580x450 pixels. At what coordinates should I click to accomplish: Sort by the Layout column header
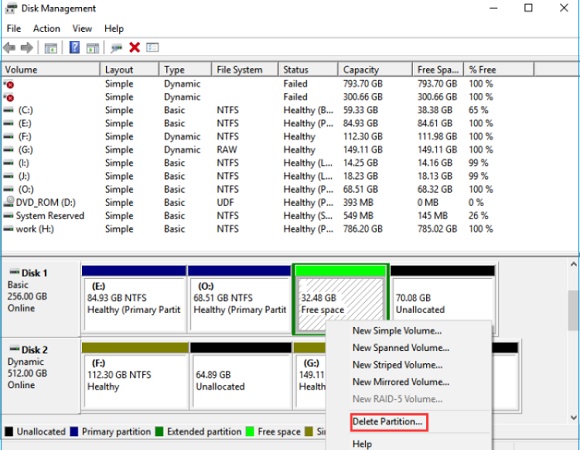[129, 70]
